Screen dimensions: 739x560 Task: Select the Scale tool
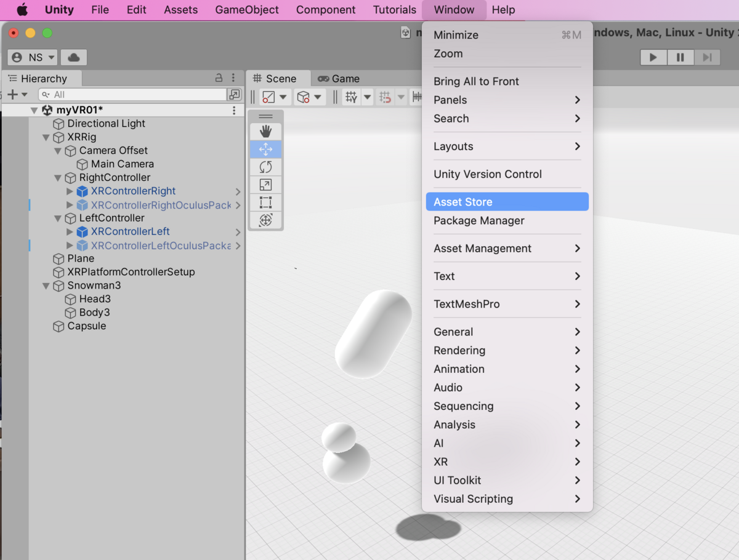[265, 185]
